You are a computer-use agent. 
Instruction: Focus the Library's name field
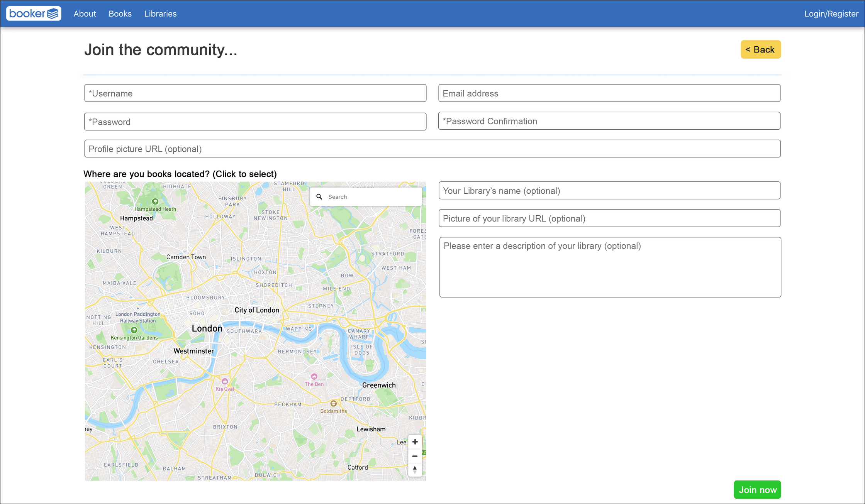pyautogui.click(x=609, y=191)
